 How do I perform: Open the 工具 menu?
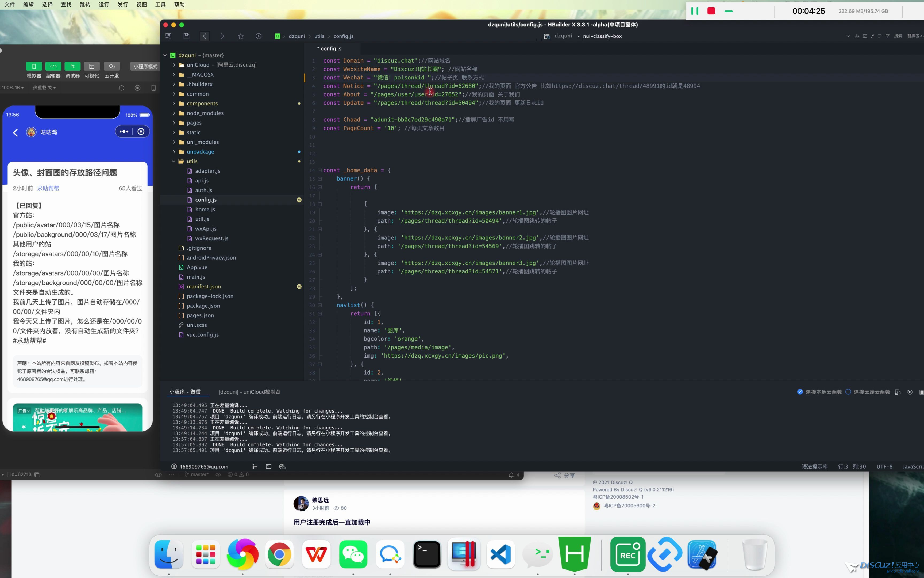pos(160,5)
